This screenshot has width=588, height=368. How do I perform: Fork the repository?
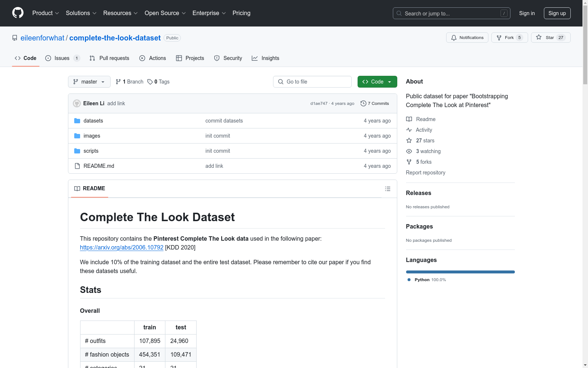(509, 38)
